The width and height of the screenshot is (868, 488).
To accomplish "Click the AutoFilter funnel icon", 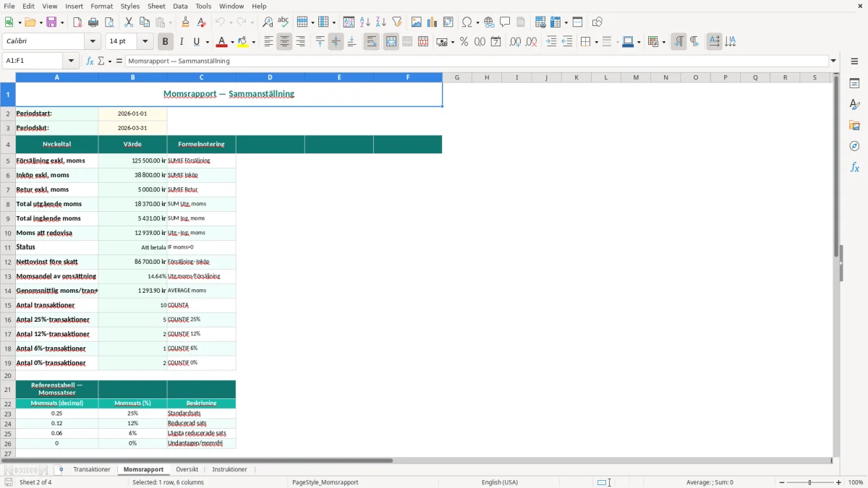I will (397, 22).
